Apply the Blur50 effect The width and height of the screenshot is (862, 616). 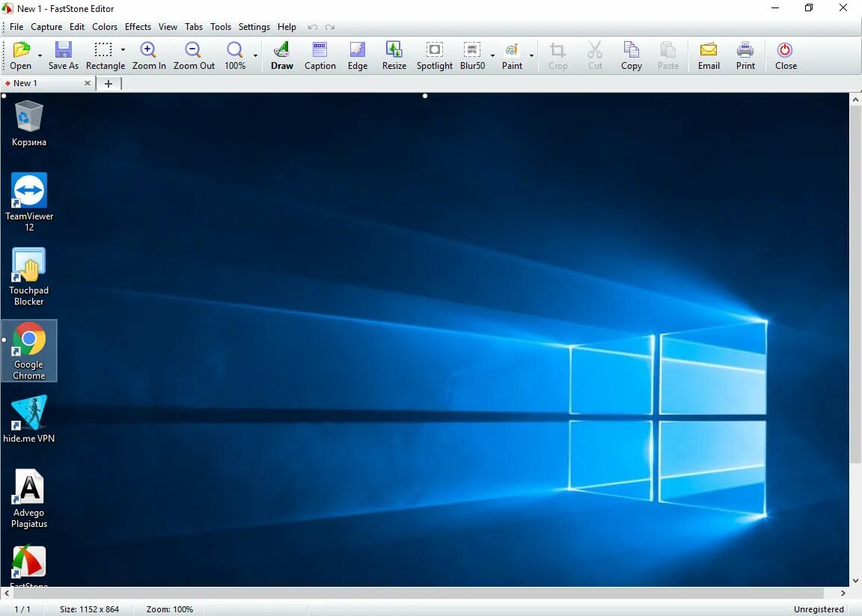pyautogui.click(x=472, y=55)
